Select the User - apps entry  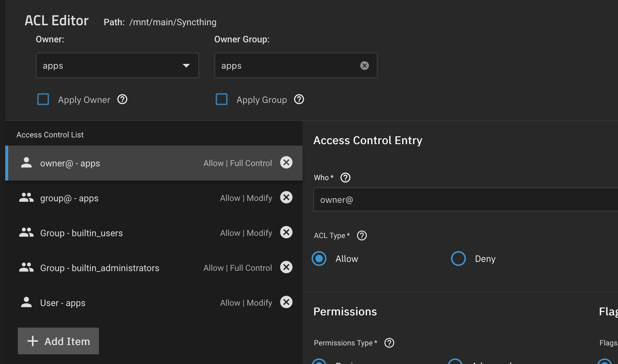pyautogui.click(x=154, y=303)
